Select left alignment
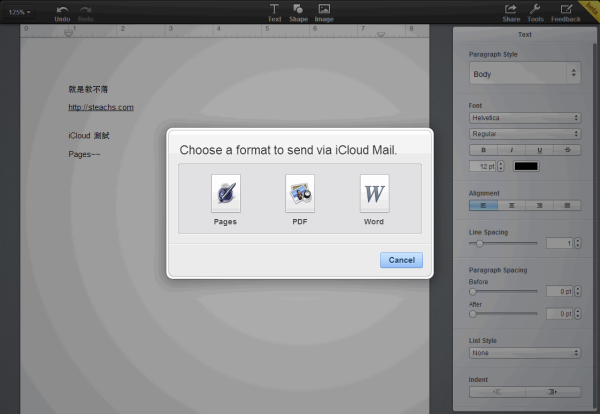Image resolution: width=600 pixels, height=414 pixels. coord(483,205)
